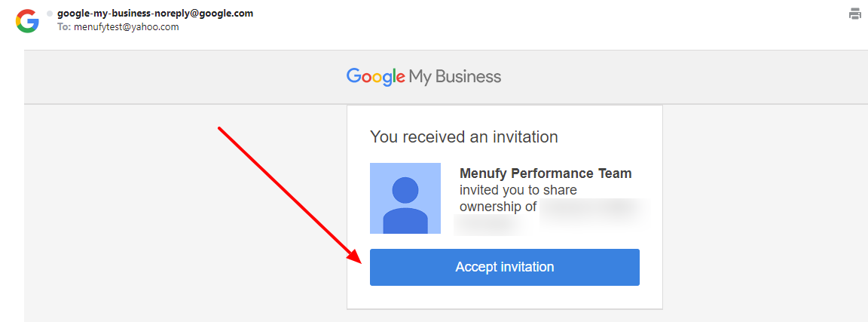Click the grey background right of invitation card
Screen dimensions: 868x322
(764, 210)
